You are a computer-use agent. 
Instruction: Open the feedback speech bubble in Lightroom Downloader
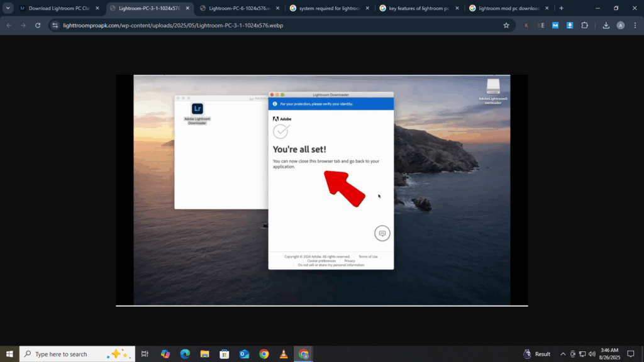point(382,233)
